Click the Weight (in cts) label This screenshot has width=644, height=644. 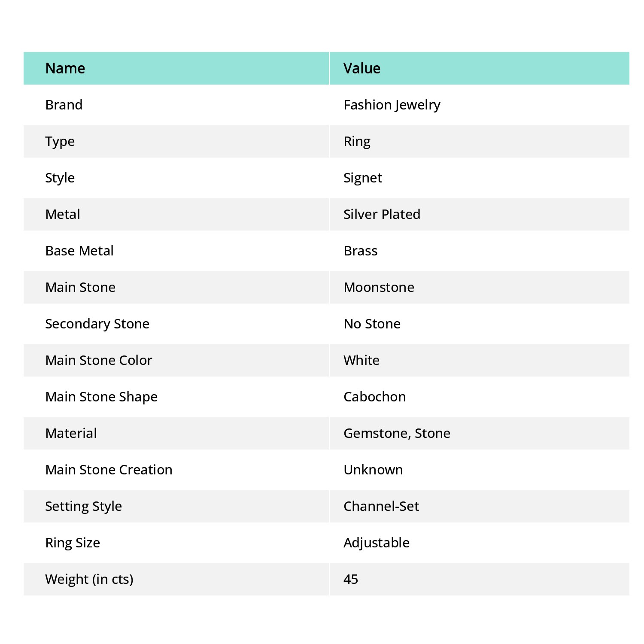tap(89, 579)
